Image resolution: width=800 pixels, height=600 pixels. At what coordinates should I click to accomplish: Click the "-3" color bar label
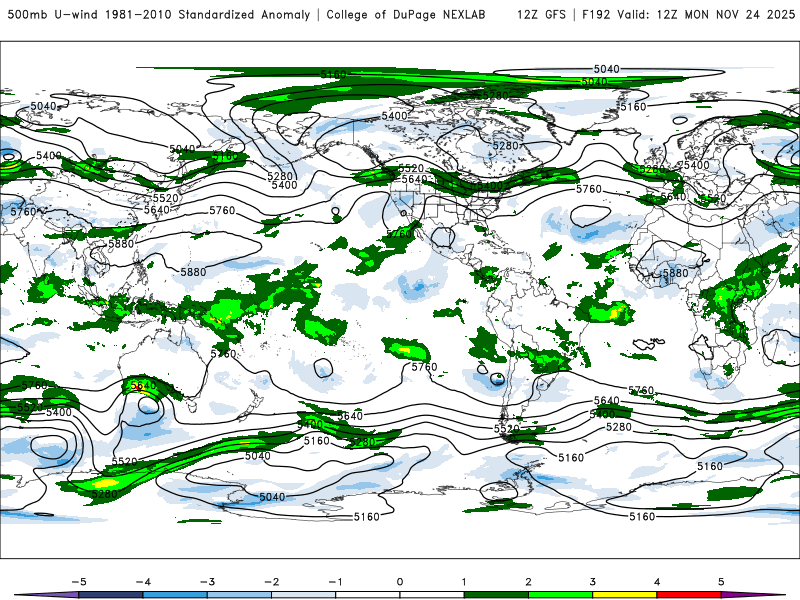208,582
